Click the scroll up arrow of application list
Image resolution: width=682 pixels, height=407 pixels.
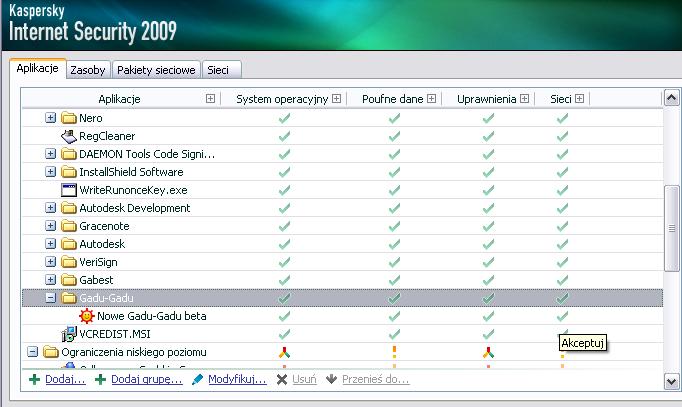pyautogui.click(x=671, y=98)
